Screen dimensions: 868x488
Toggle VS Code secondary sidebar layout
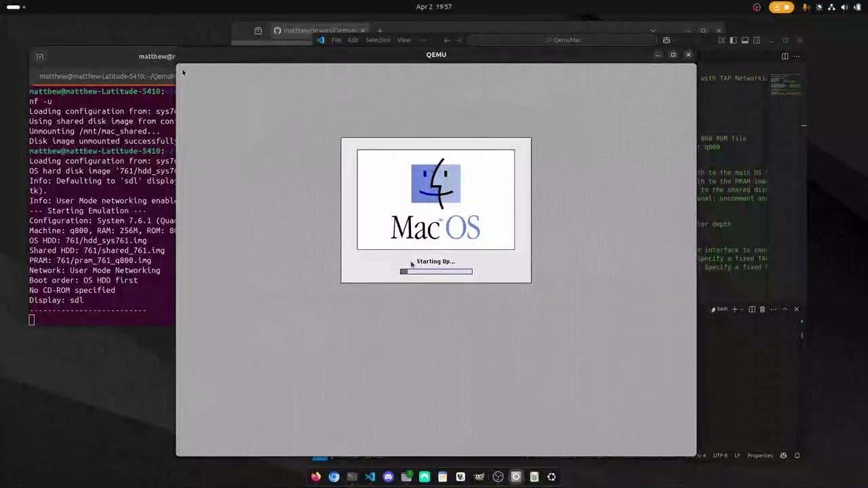(x=757, y=40)
